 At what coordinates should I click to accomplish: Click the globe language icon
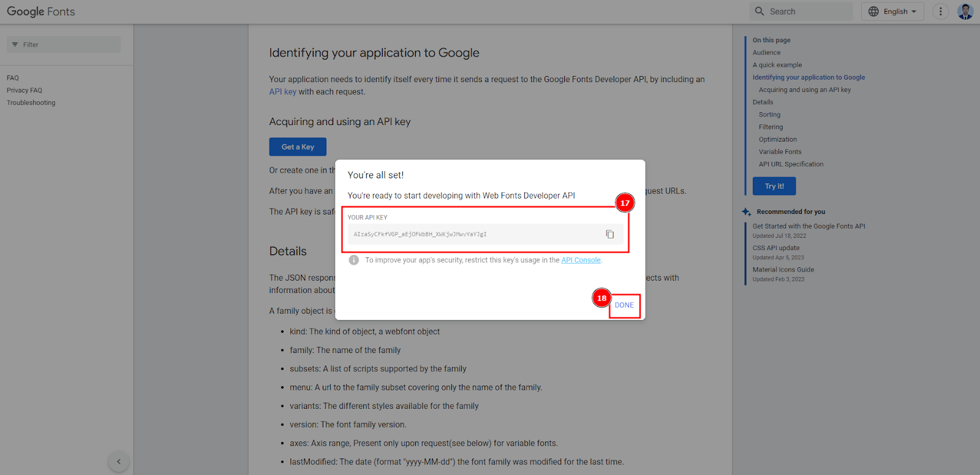click(x=873, y=11)
